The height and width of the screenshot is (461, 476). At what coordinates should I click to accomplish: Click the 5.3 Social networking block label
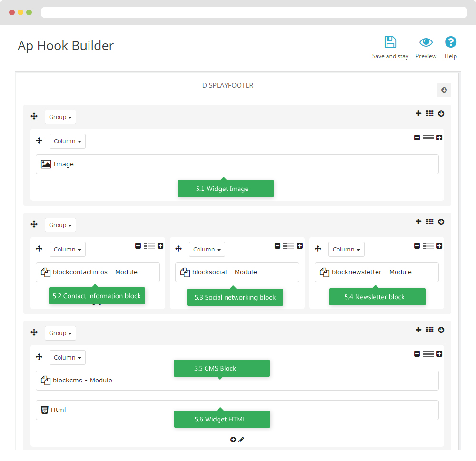[235, 297]
